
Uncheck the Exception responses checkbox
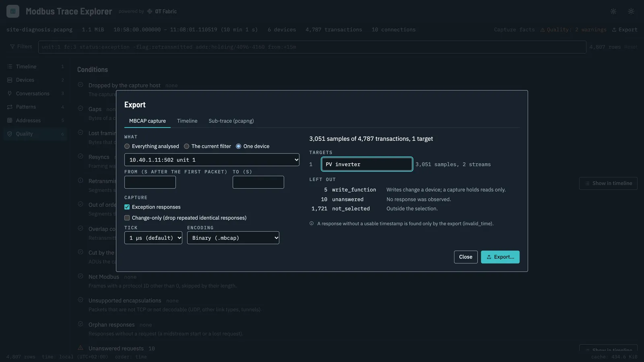[127, 207]
